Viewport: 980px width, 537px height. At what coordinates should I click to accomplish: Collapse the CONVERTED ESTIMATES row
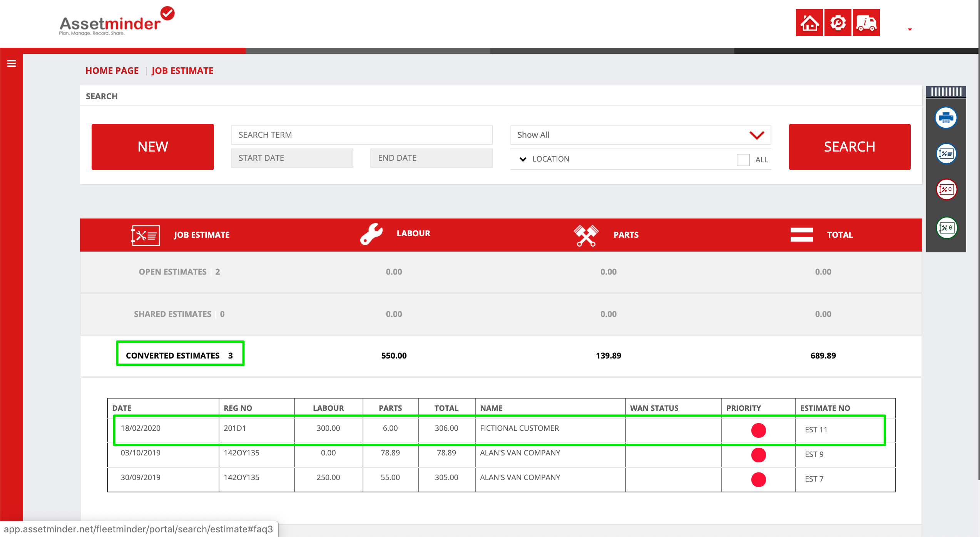(501, 356)
